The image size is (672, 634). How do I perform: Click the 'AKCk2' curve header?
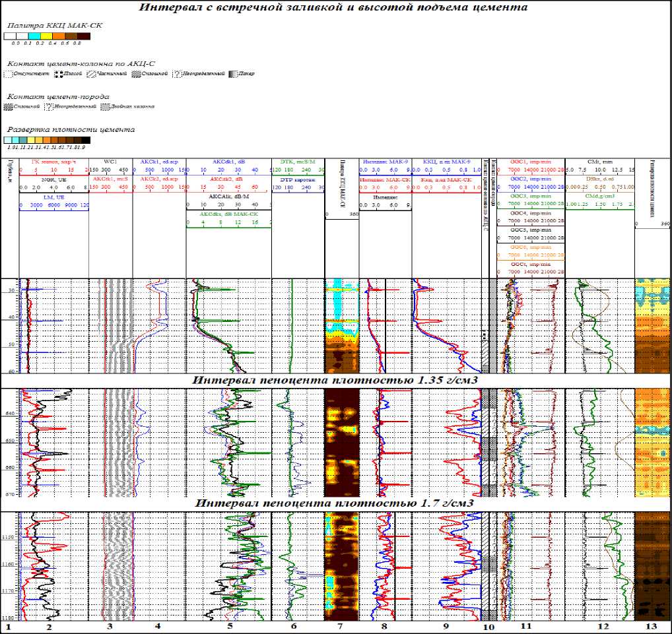pyautogui.click(x=159, y=179)
